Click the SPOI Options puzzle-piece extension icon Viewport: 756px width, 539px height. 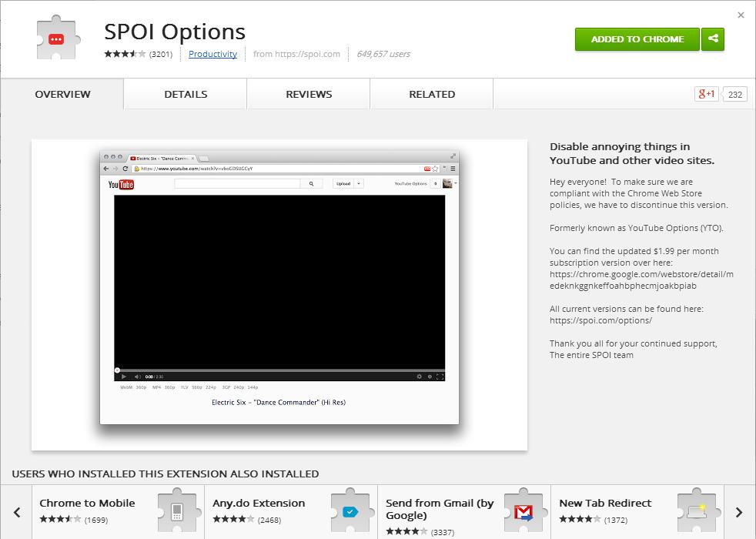click(x=58, y=38)
